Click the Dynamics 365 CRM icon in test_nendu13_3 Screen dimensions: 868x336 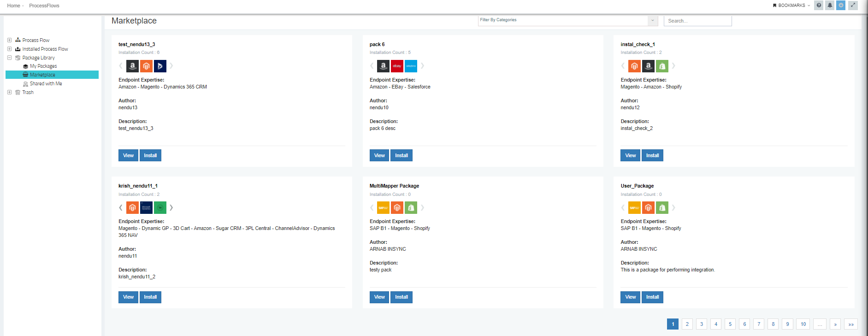point(160,66)
